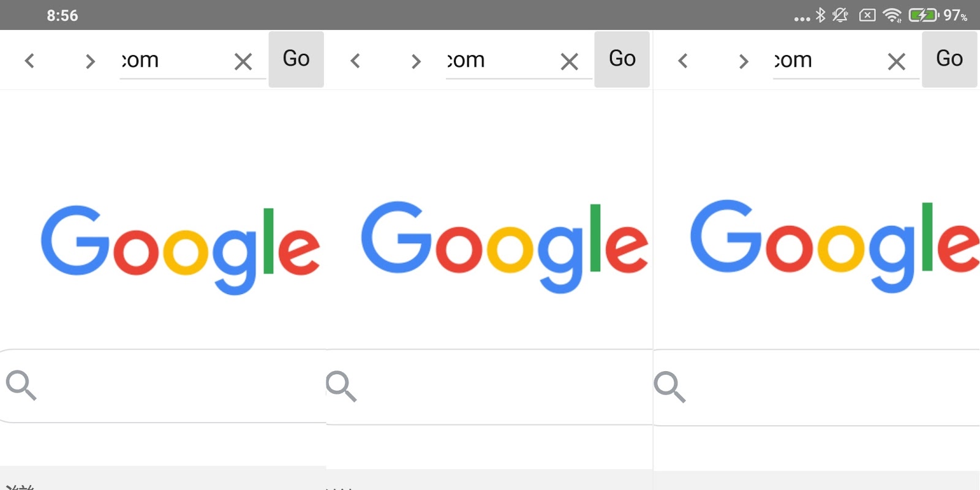Go back in the left browser pane
The width and height of the screenshot is (980, 490).
tap(29, 61)
